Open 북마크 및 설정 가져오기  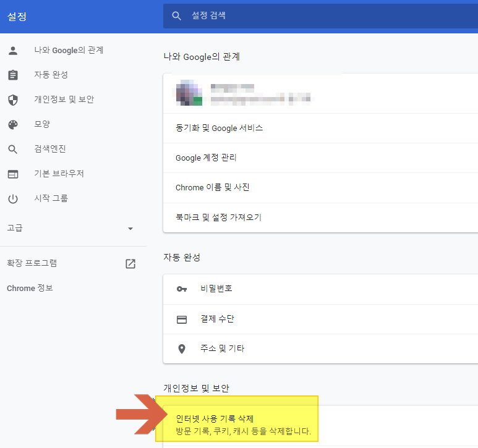[x=320, y=218]
